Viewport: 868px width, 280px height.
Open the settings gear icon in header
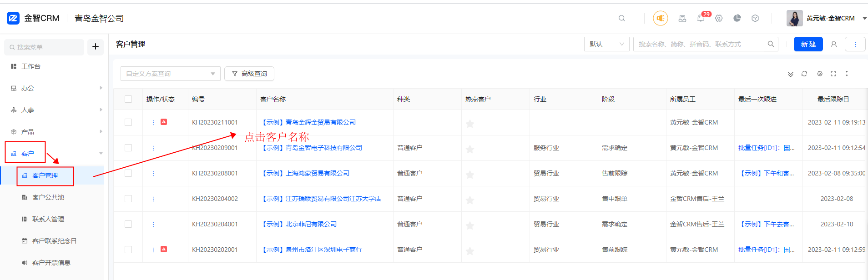(719, 18)
